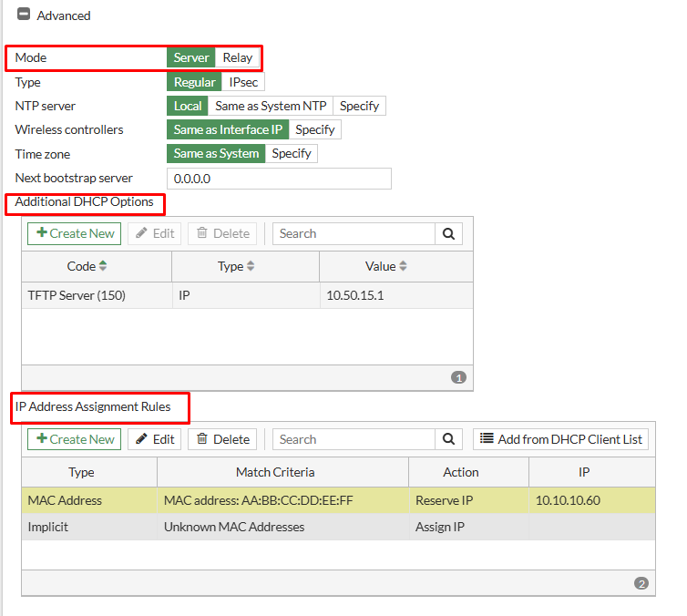Click Delete in DHCP Options toolbar
The height and width of the screenshot is (616, 687).
[x=222, y=233]
